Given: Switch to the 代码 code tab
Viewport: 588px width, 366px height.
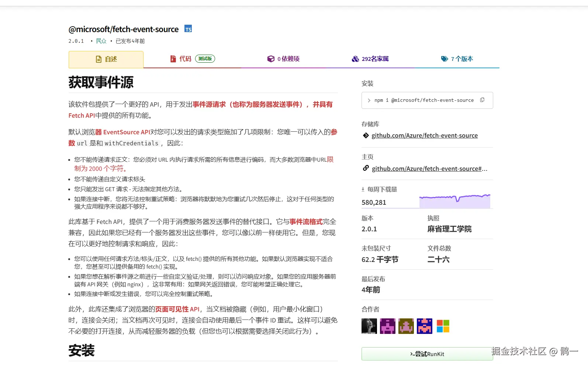Looking at the screenshot, I should (x=192, y=59).
